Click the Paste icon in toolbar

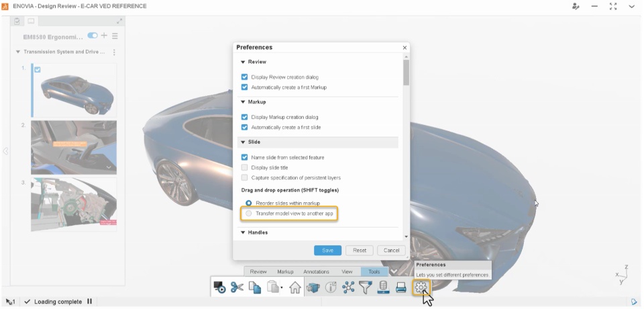[273, 288]
